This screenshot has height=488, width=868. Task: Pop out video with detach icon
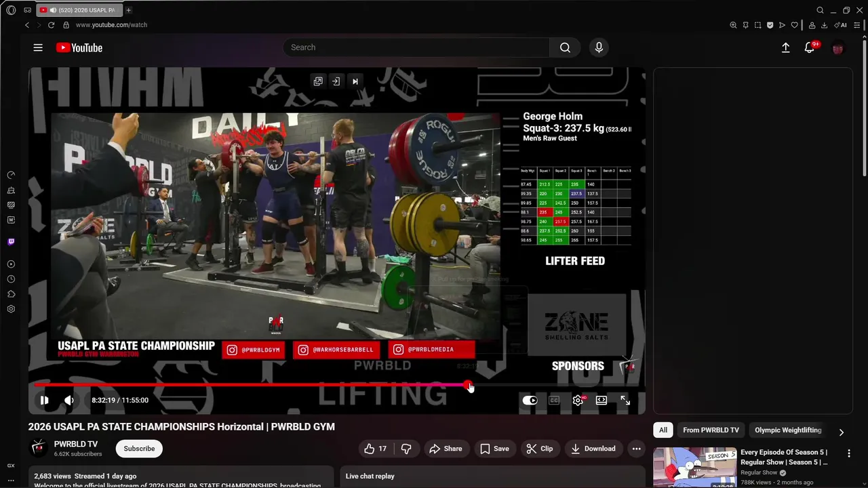click(x=318, y=81)
